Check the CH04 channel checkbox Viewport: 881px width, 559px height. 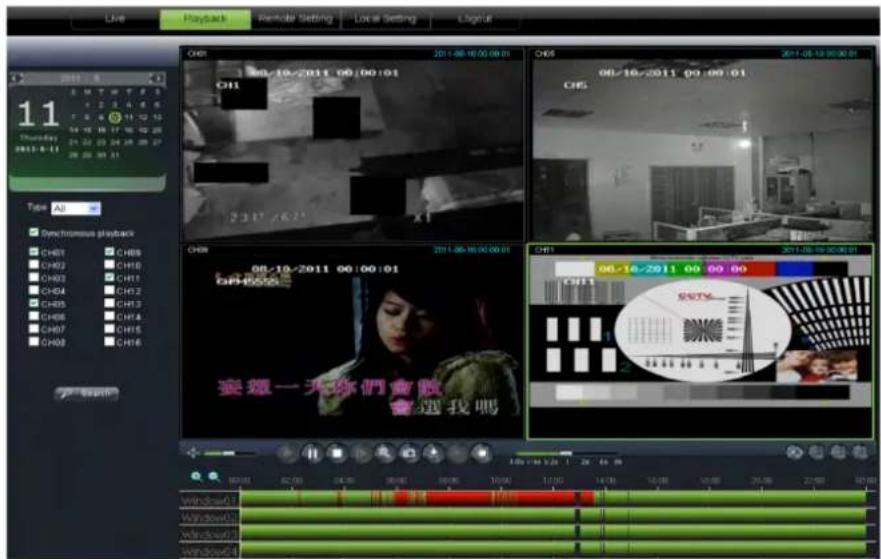click(34, 290)
